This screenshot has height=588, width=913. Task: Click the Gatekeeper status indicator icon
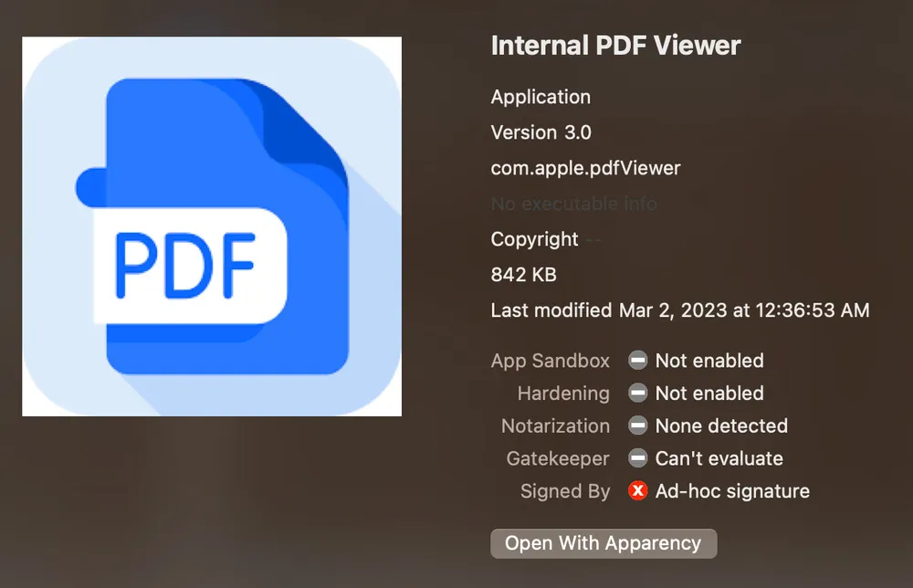pos(637,458)
